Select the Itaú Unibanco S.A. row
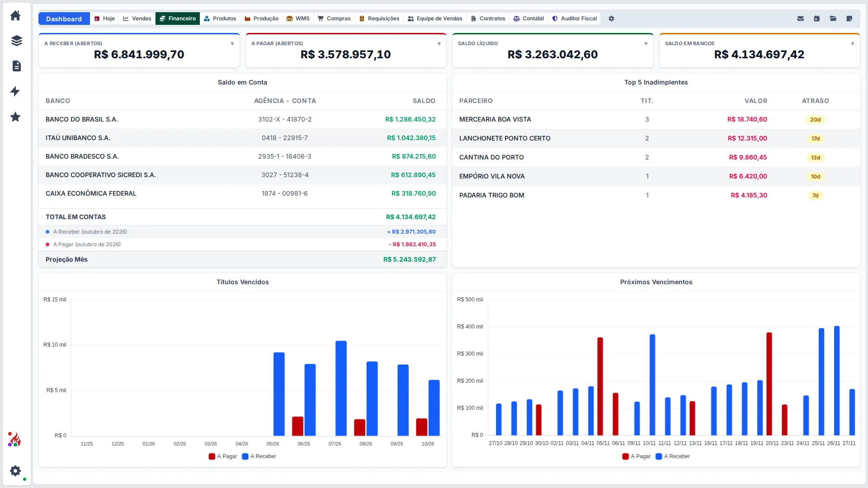Image resolution: width=868 pixels, height=488 pixels. (242, 138)
